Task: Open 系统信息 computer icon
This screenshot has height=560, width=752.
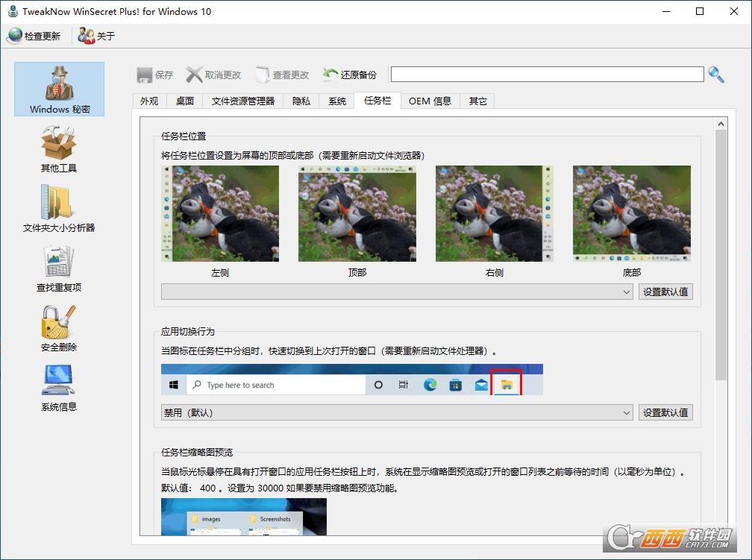Action: [x=58, y=380]
